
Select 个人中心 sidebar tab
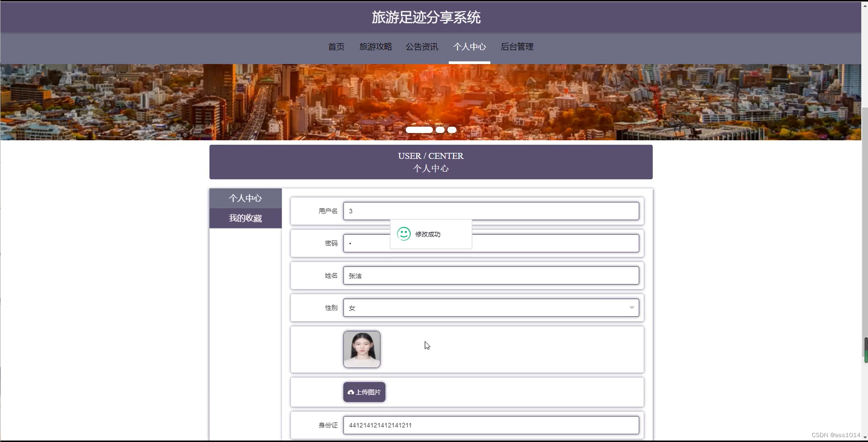point(245,198)
